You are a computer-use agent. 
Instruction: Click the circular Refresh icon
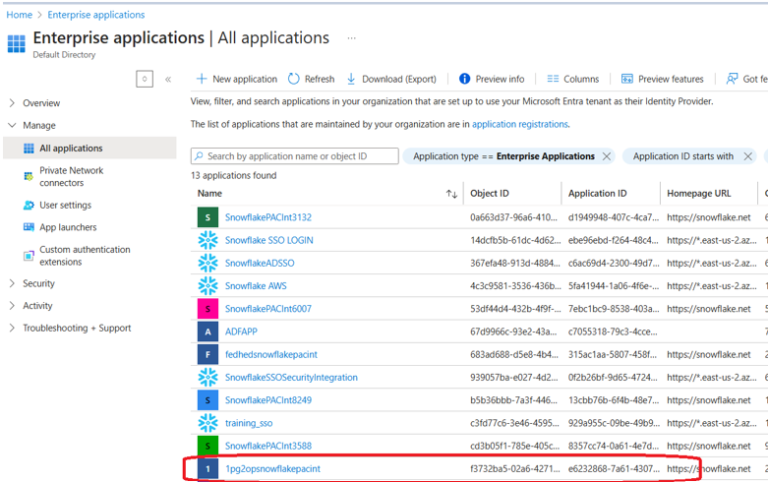[x=293, y=79]
